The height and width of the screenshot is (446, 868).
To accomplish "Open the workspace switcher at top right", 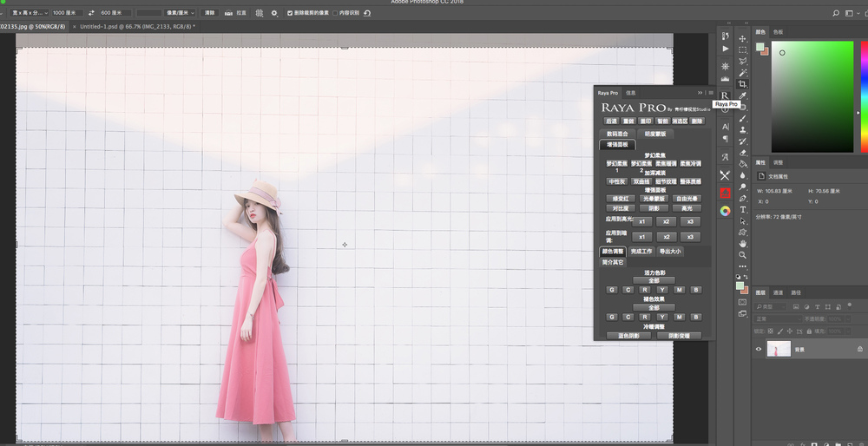I will [852, 13].
